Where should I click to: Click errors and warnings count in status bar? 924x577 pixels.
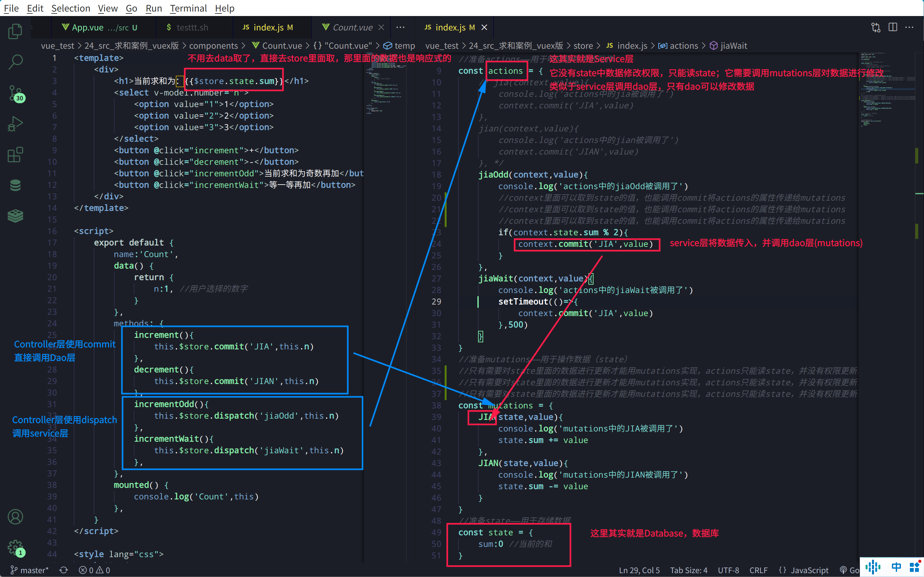click(x=94, y=570)
